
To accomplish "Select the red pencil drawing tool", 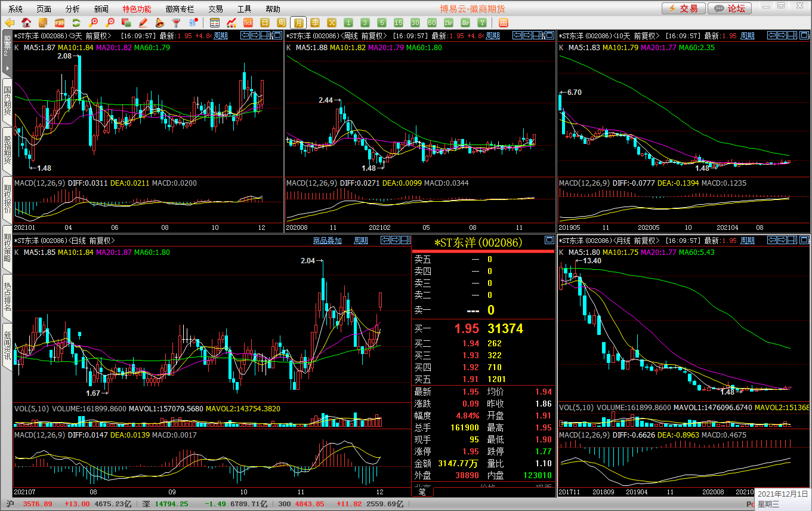I will click(143, 23).
